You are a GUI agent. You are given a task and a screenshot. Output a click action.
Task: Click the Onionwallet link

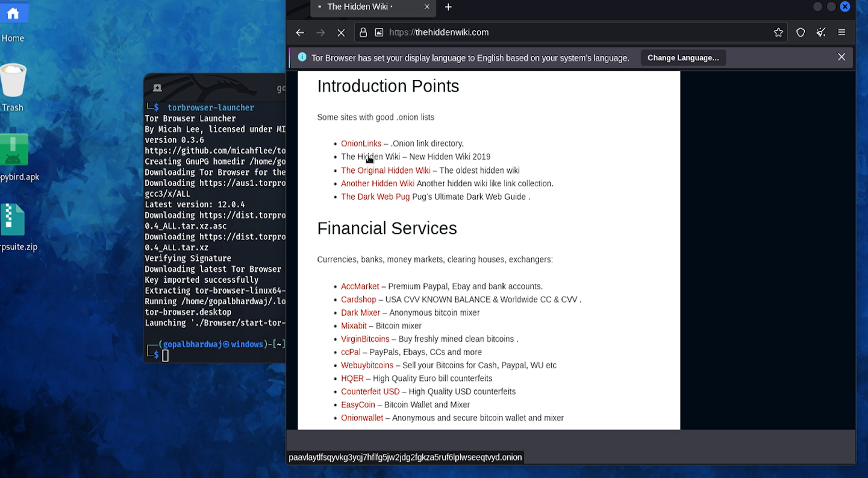pyautogui.click(x=362, y=418)
